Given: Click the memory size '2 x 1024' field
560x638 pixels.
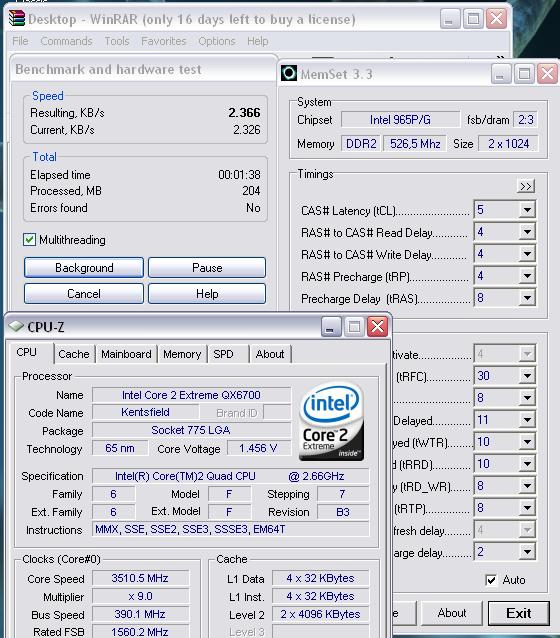Looking at the screenshot, I should (508, 144).
